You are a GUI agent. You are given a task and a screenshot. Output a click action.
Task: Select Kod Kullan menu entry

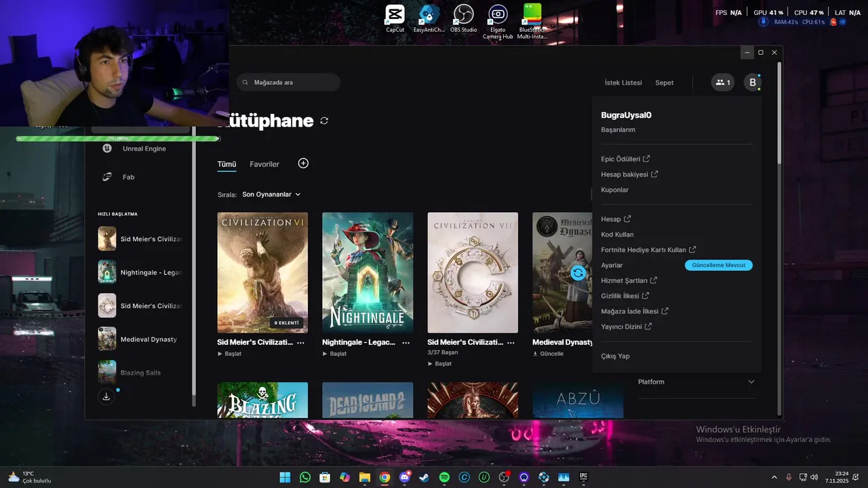coord(617,235)
